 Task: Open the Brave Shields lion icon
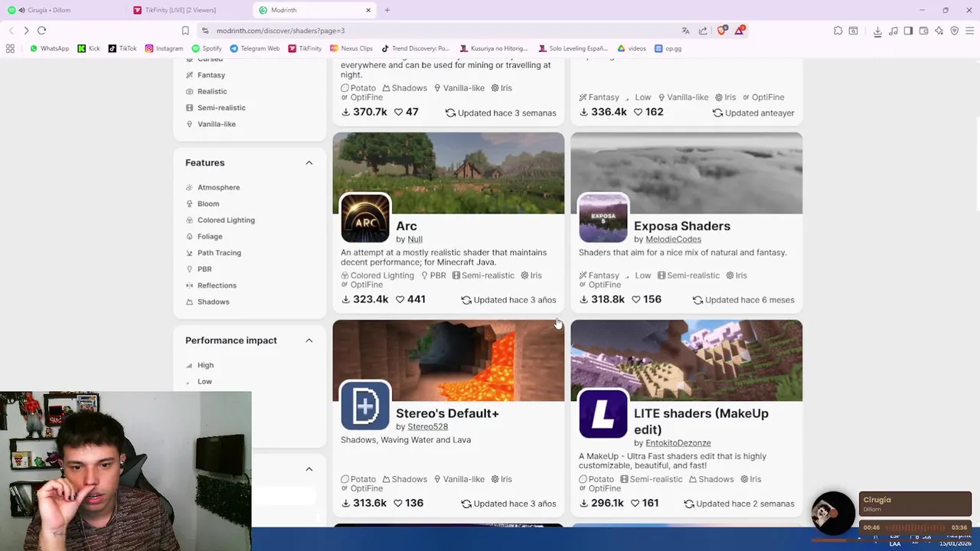coord(722,31)
